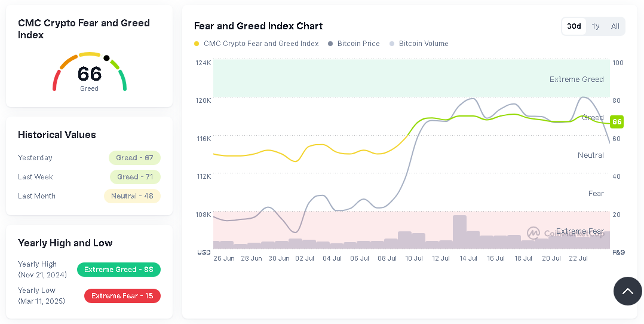Click the green 66 current value tag
644x324 pixels.
pos(617,122)
